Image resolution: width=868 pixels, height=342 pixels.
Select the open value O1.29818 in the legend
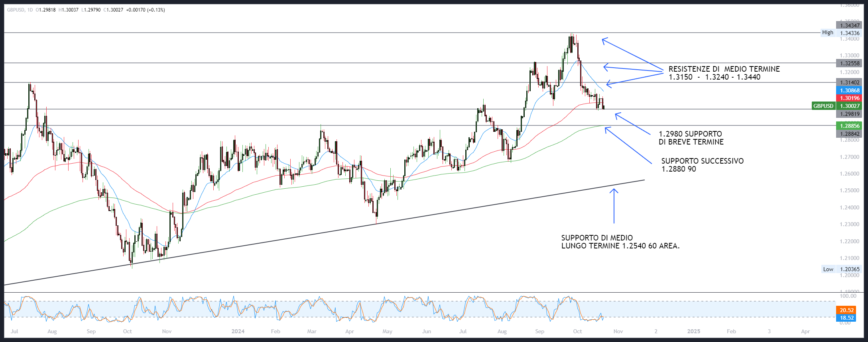(46, 10)
